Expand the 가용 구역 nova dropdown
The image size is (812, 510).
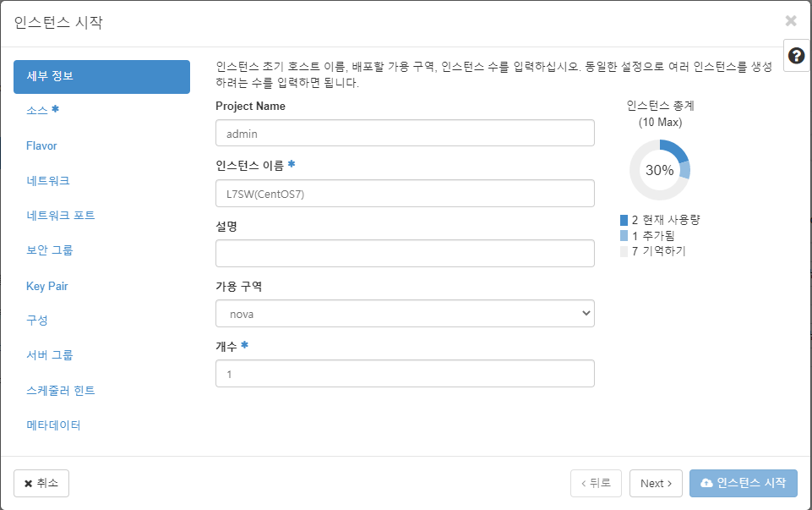[405, 314]
